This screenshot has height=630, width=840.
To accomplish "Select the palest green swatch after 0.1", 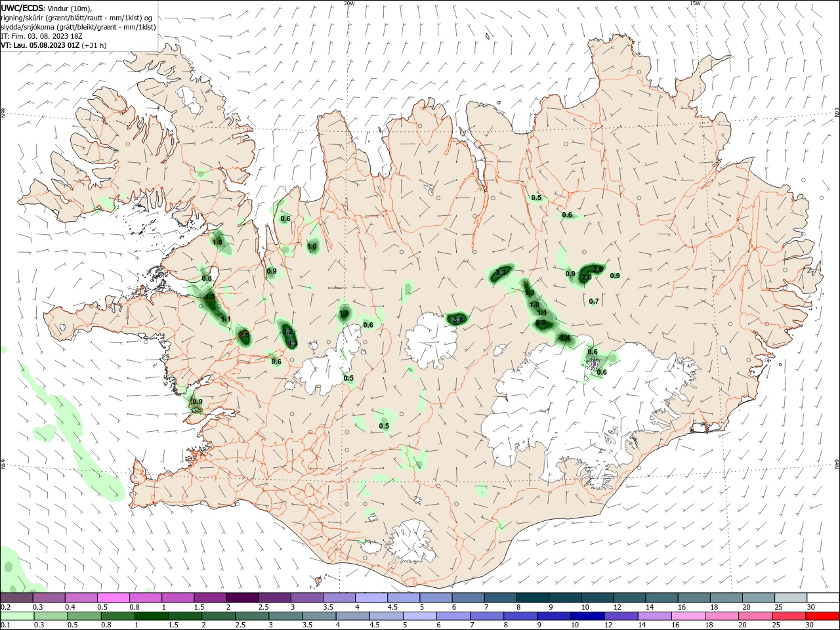I will [17, 616].
